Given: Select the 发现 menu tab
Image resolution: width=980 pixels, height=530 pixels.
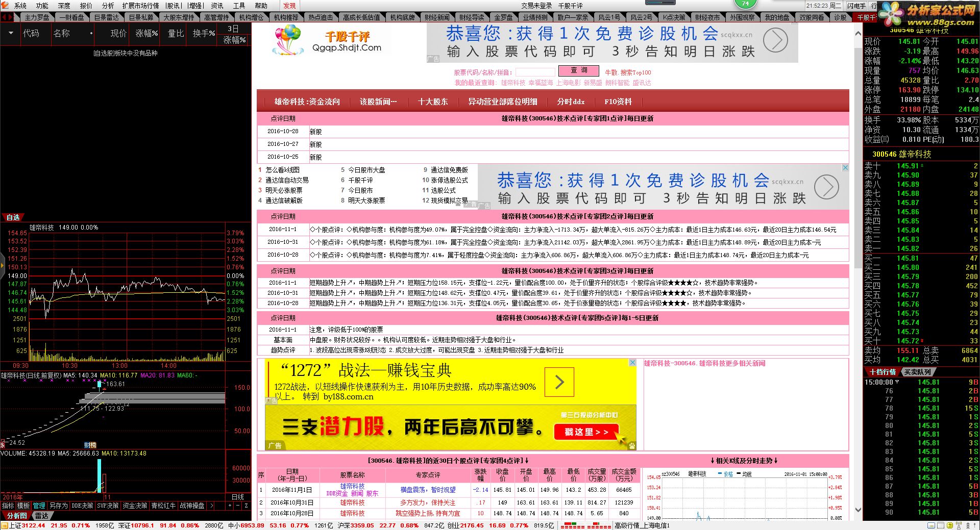Looking at the screenshot, I should pos(289,6).
